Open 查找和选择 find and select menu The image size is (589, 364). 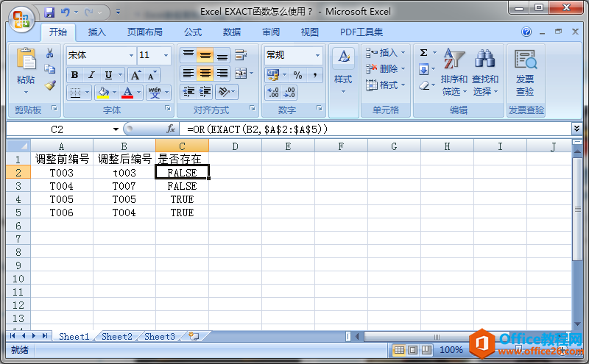[485, 71]
